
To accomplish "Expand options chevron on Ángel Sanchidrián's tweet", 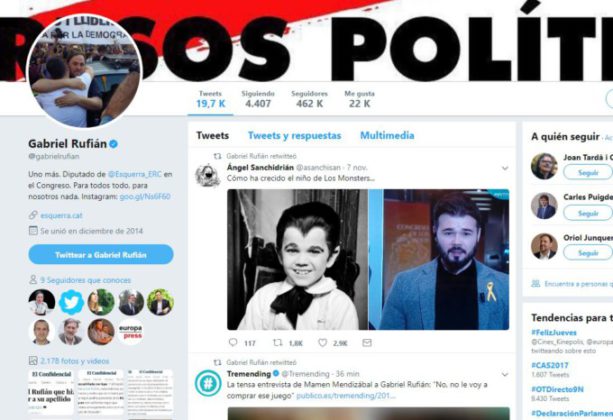I will click(505, 168).
